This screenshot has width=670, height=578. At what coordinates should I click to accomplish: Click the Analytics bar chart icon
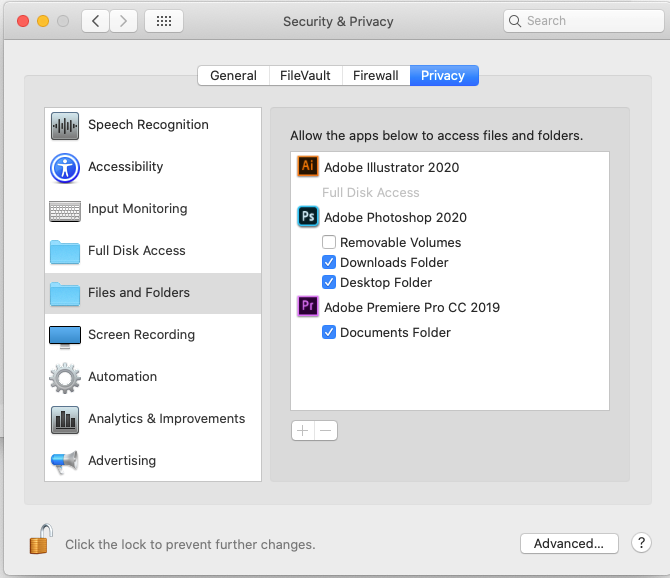tap(65, 420)
